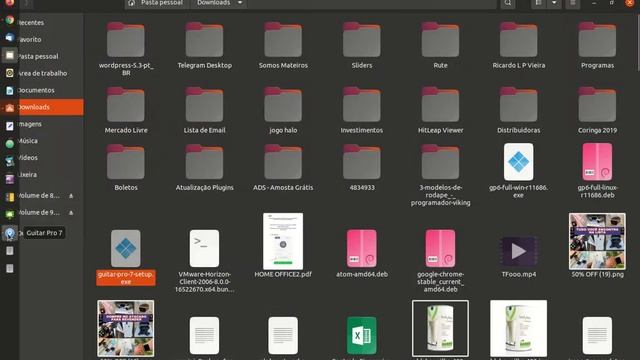This screenshot has height=360, width=640.
Task: Open Thunderbird mail from the dock
Action: [9, 38]
